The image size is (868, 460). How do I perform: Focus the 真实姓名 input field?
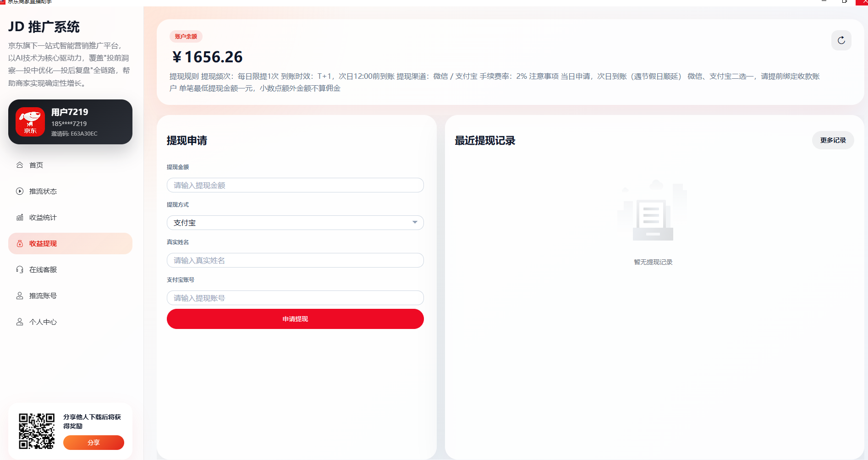pyautogui.click(x=295, y=260)
